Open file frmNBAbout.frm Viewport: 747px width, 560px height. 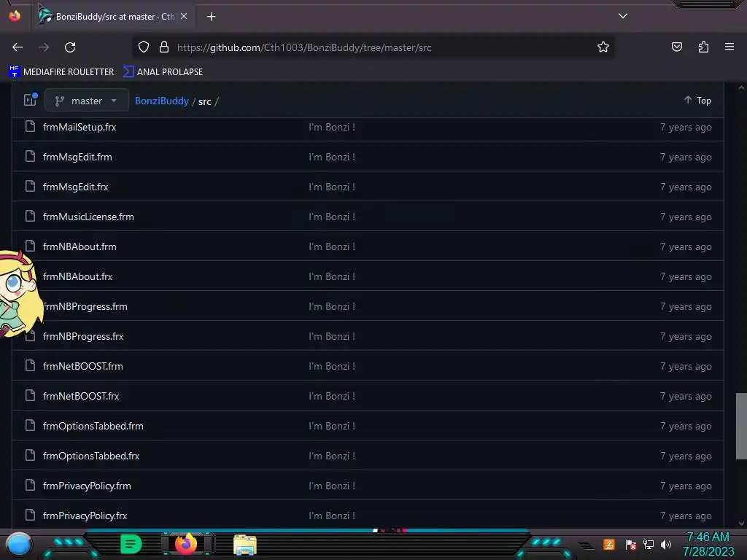pos(80,246)
